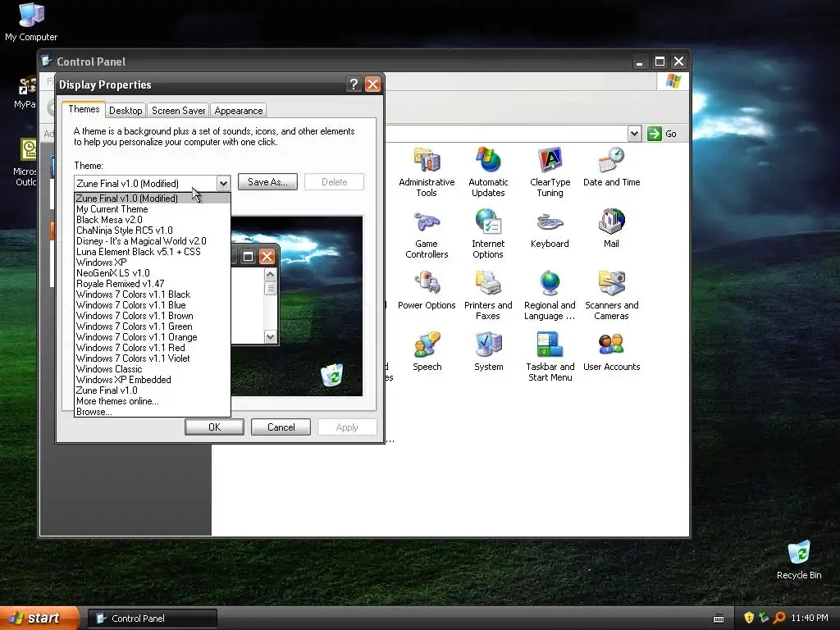Switch to the Themes tab
Screen dimensions: 840x630
pyautogui.click(x=84, y=109)
